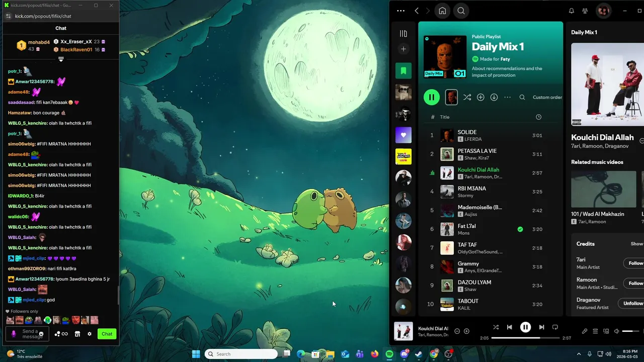The width and height of the screenshot is (644, 362).
Task: Open Spotify three-dot main menu
Action: click(x=400, y=11)
